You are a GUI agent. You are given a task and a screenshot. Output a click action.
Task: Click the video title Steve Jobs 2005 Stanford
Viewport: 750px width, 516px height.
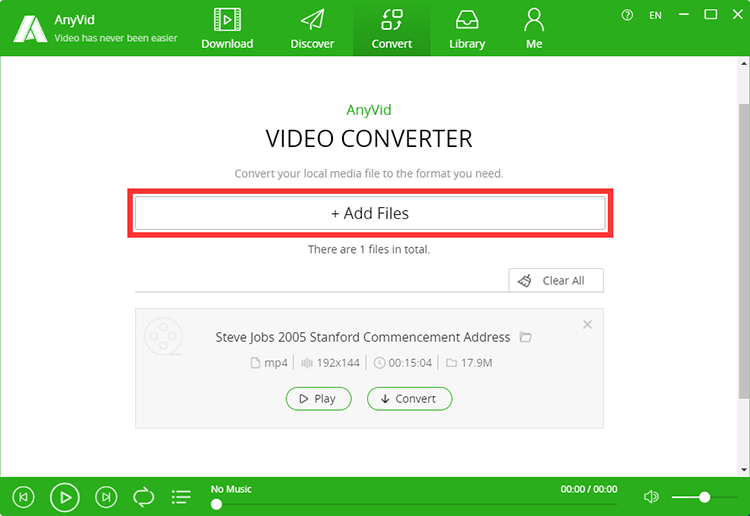(363, 337)
